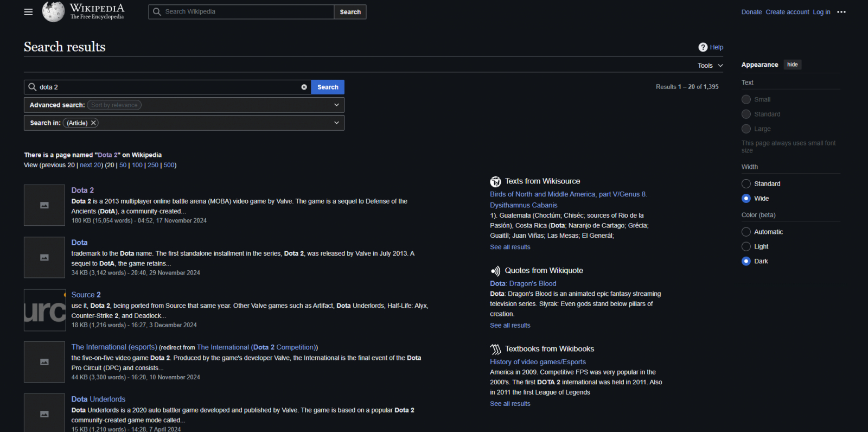Show 50 results per page
868x432 pixels.
123,165
